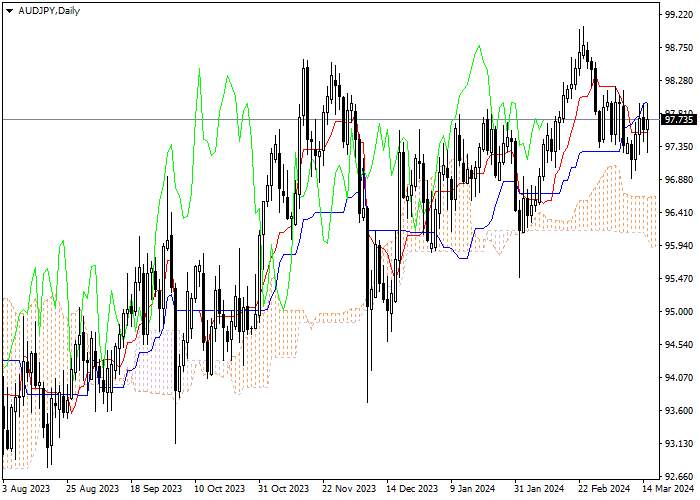Select the 93.600 price scale label
Image resolution: width=700 pixels, height=500 pixels.
(679, 411)
